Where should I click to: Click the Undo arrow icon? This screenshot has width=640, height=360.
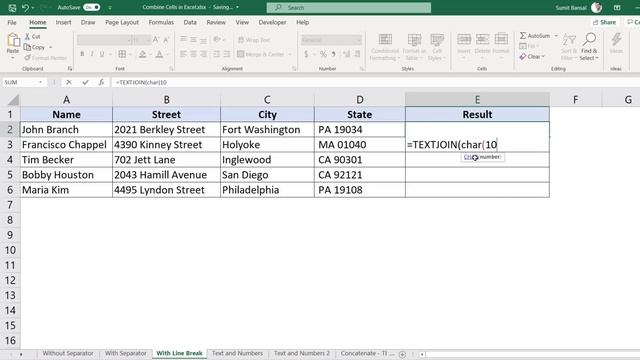coord(25,7)
